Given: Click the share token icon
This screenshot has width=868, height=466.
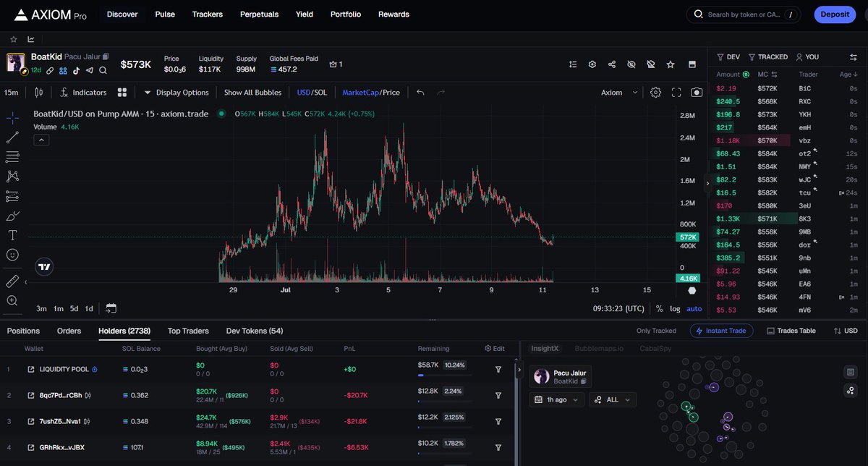Looking at the screenshot, I should click(x=612, y=64).
